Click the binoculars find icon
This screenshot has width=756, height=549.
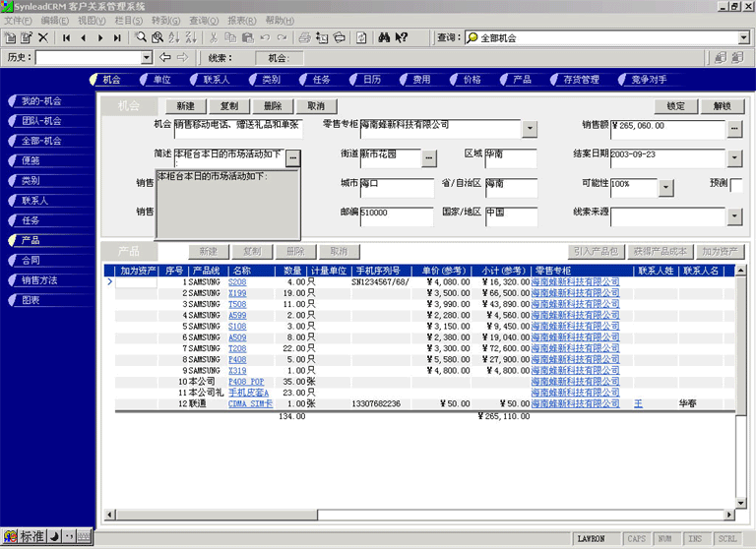[x=385, y=37]
